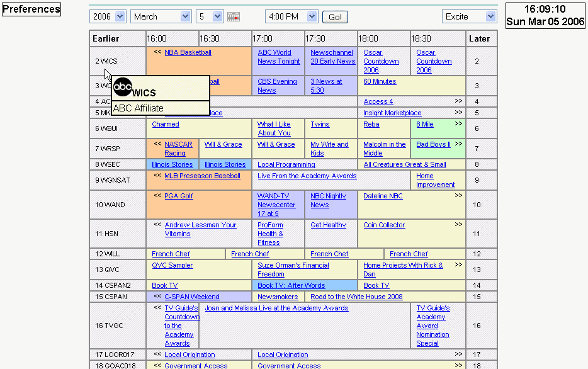Open the Access 4 listing
The height and width of the screenshot is (369, 588).
click(378, 101)
